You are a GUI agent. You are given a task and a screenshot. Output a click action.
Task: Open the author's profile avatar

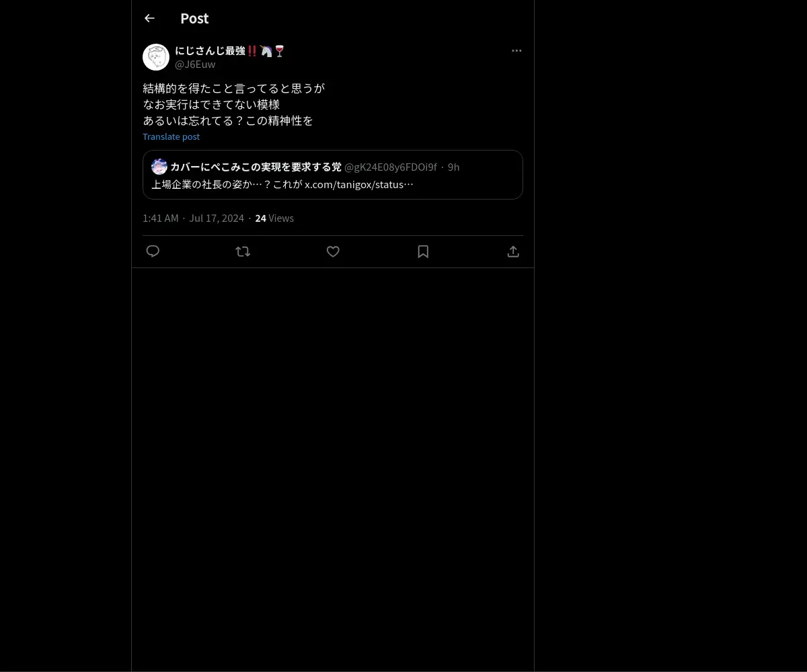tap(156, 57)
